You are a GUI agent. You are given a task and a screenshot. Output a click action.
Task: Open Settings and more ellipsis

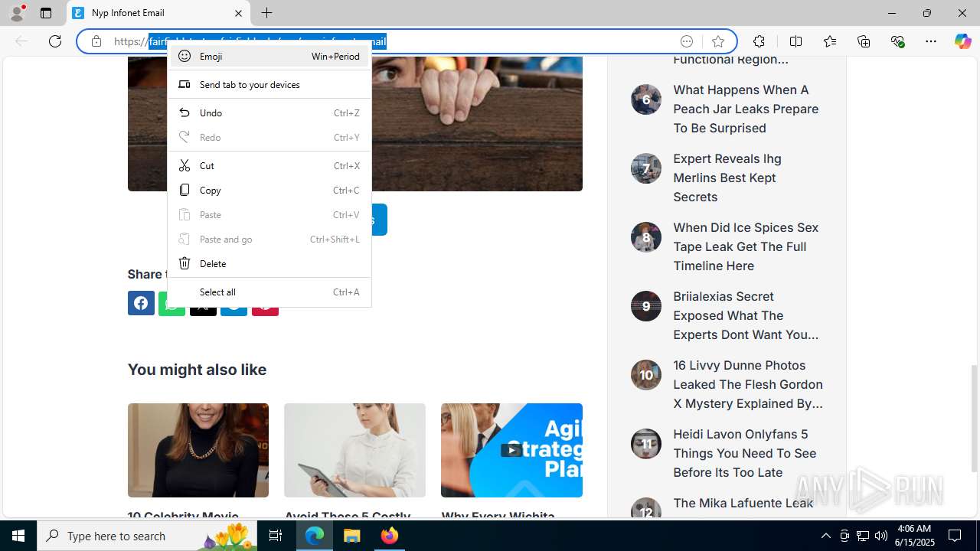click(x=931, y=41)
